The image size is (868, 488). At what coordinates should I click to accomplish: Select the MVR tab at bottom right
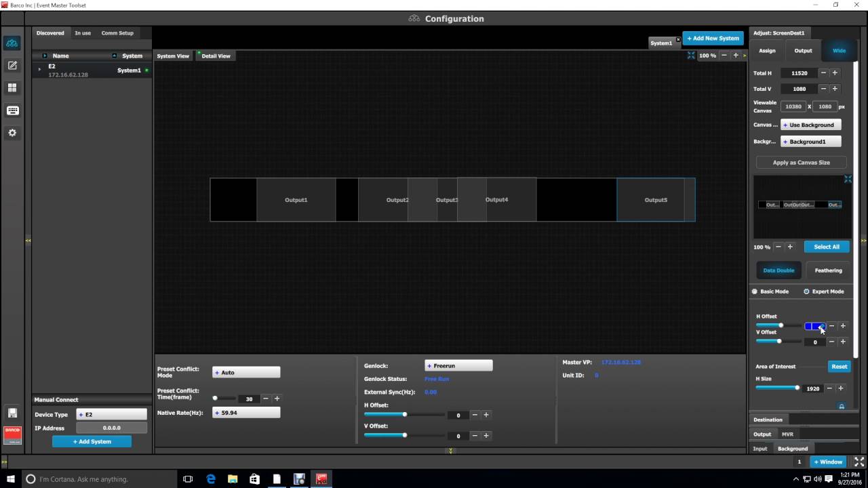787,434
